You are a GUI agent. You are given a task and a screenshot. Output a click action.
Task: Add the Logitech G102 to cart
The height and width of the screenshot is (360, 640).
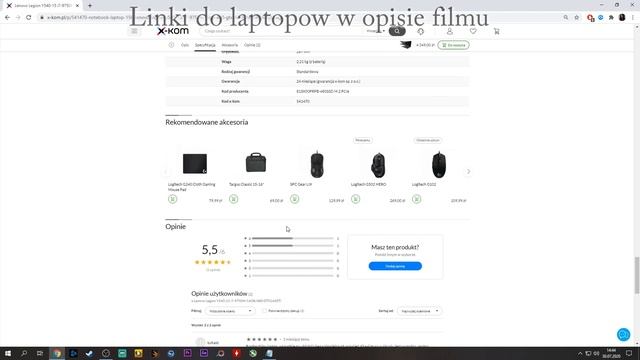pyautogui.click(x=416, y=199)
